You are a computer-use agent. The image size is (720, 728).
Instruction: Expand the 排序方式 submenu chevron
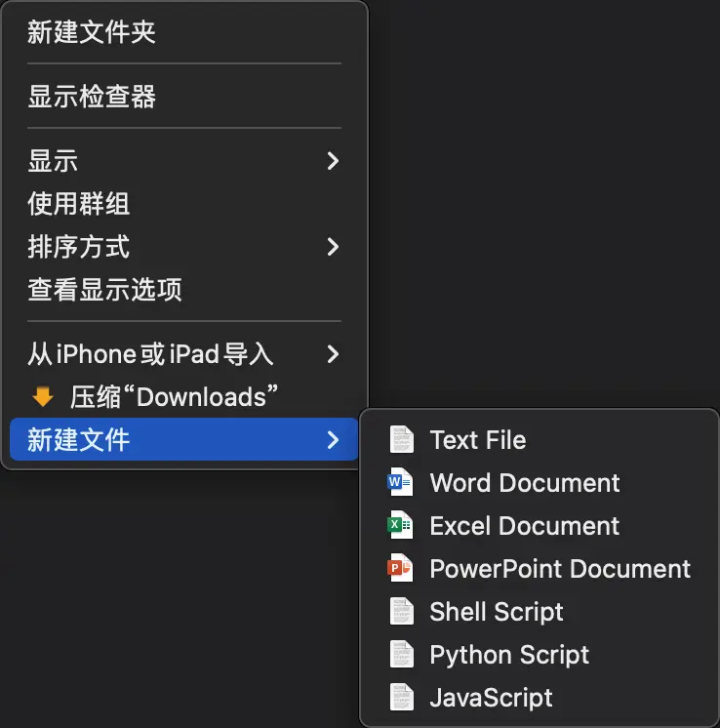click(x=333, y=247)
